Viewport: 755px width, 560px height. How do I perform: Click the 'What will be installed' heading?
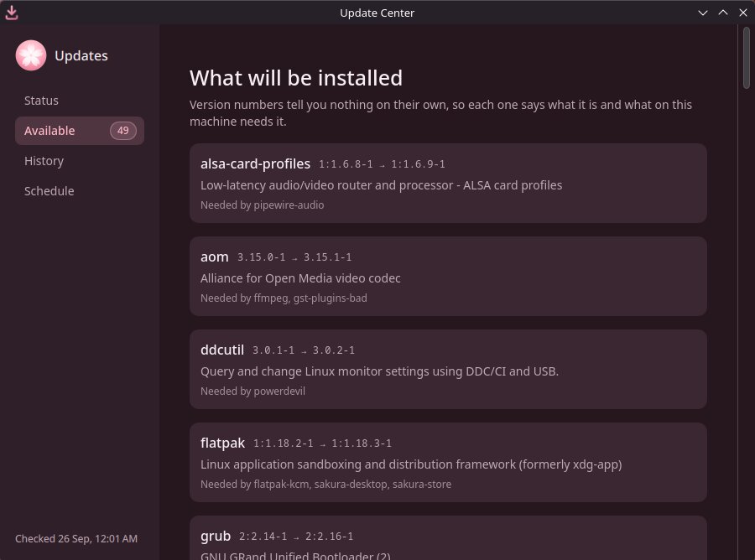[x=296, y=78]
